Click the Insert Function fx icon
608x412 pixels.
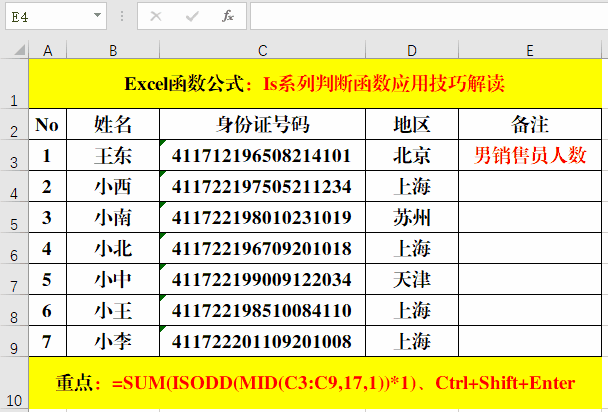[x=228, y=16]
